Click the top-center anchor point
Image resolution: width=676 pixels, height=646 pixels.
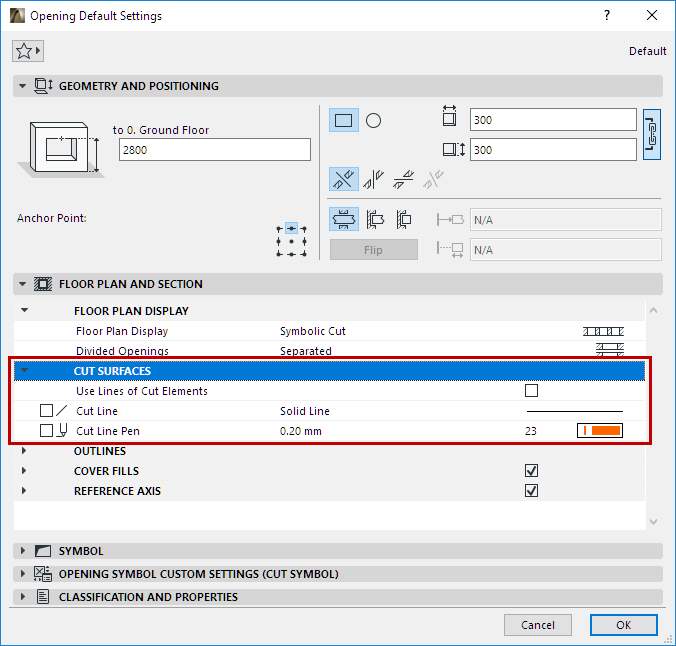coord(291,229)
